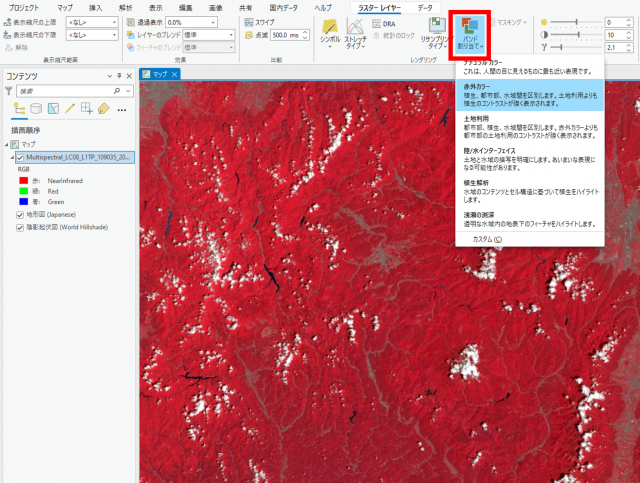Open the マスキング dropdown

tap(509, 22)
